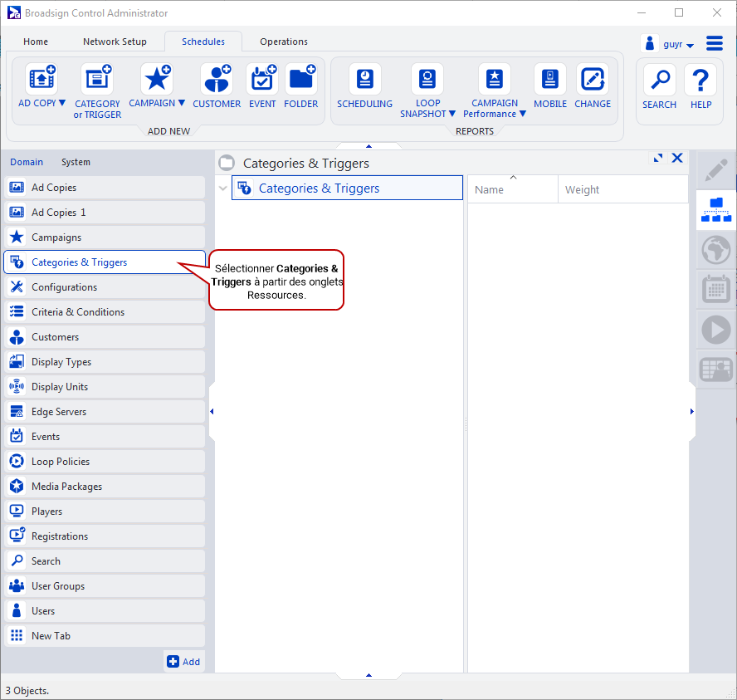Open Help from the ribbon
Screen dimensions: 737x700
click(700, 81)
